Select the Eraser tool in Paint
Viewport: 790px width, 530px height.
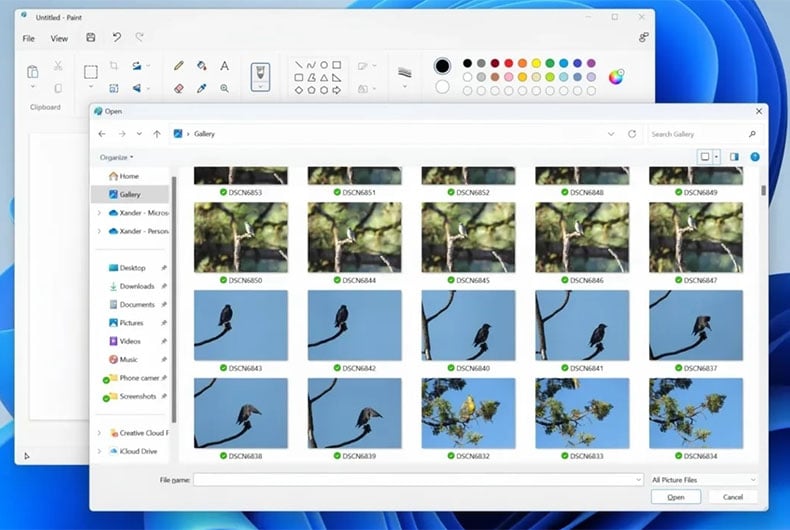point(179,88)
